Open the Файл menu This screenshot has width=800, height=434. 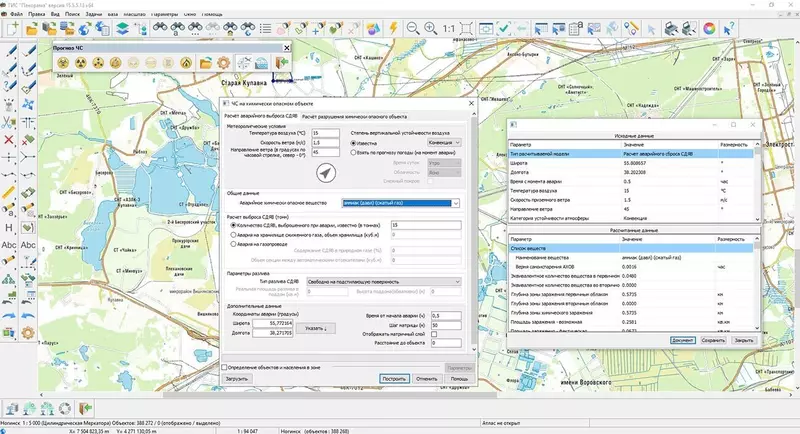pos(16,14)
